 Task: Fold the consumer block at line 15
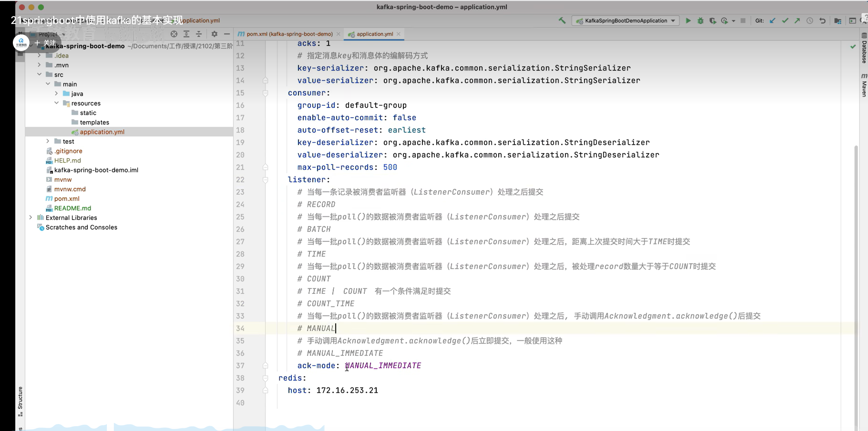point(265,93)
